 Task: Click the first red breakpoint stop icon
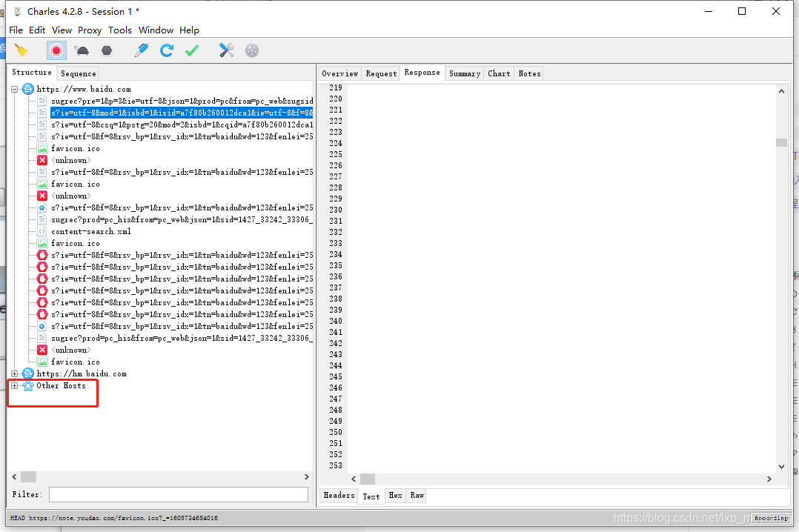pyautogui.click(x=42, y=255)
